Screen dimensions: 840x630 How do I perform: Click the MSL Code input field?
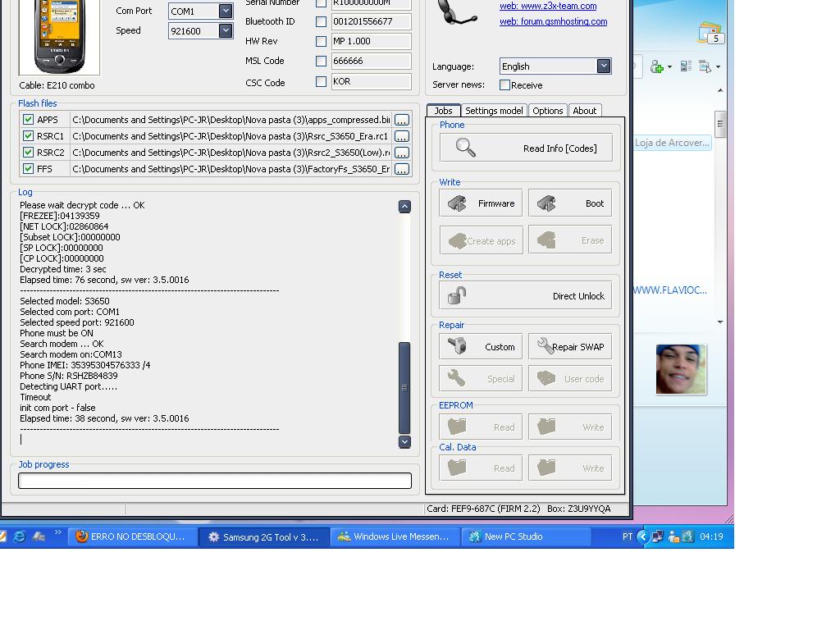point(372,61)
